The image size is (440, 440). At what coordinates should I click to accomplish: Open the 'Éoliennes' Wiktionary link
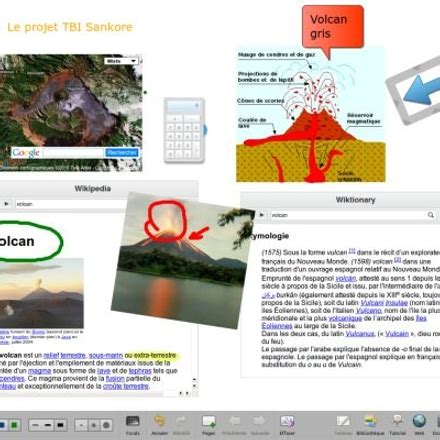click(x=277, y=326)
